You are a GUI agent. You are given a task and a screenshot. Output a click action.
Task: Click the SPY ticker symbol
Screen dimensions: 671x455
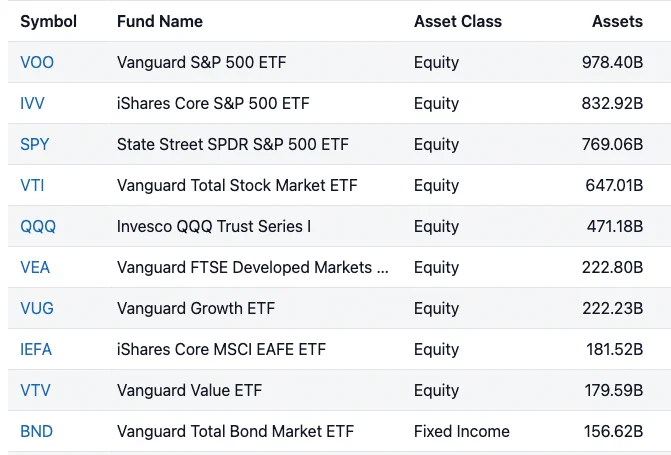[x=35, y=145]
